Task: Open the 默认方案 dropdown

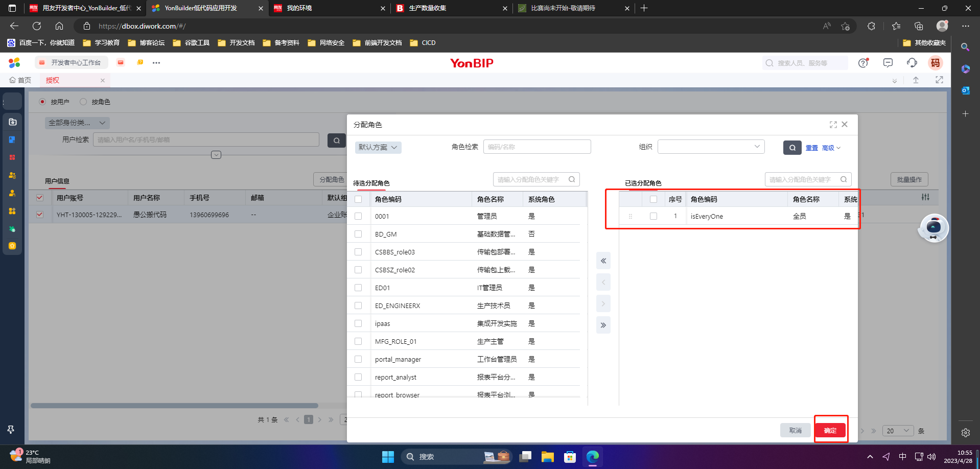Action: [378, 147]
